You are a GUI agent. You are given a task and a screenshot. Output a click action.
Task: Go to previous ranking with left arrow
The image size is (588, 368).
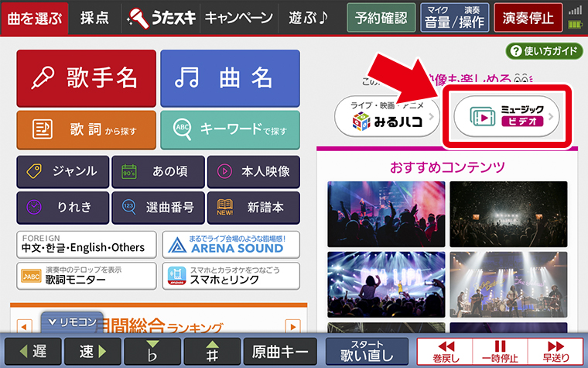click(25, 326)
